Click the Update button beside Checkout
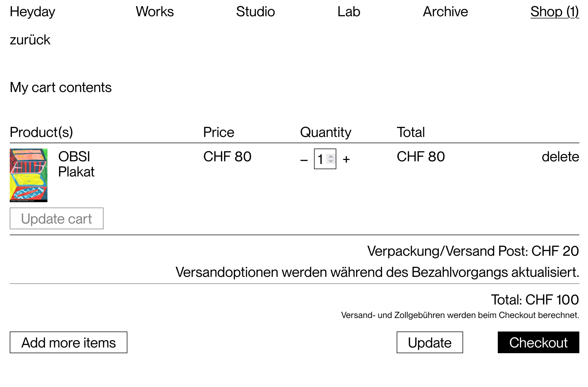Viewport: 588px width, 387px height. (x=429, y=342)
